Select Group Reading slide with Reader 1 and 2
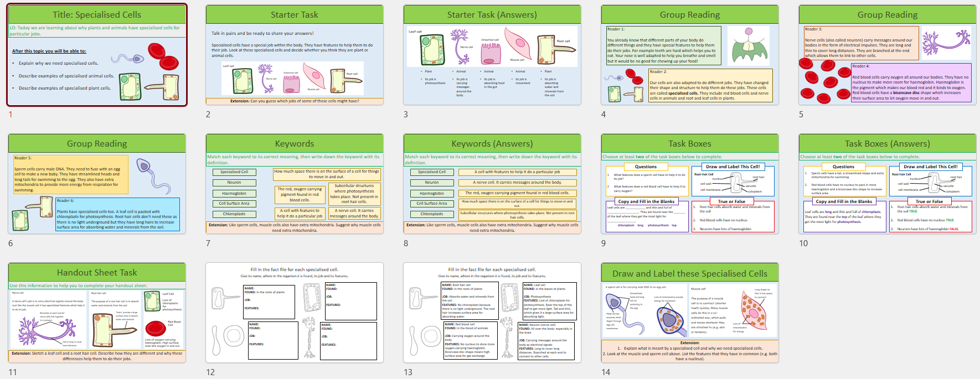 tap(689, 55)
